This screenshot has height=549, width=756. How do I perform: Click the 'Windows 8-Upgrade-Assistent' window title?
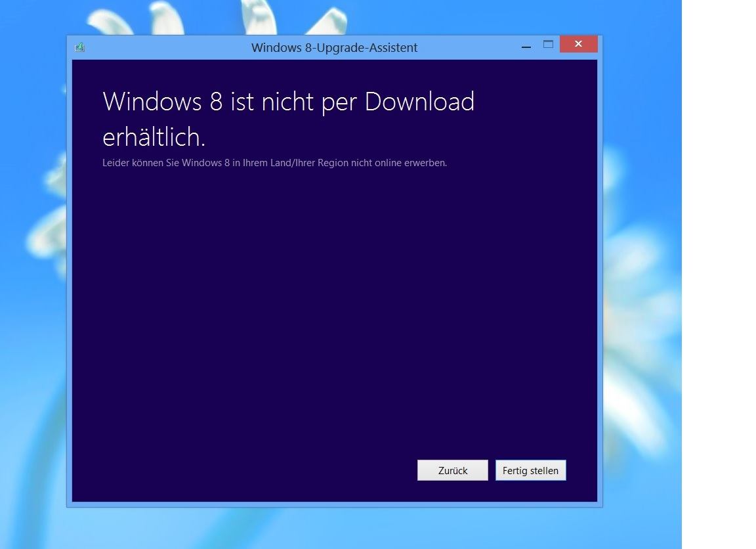click(x=334, y=48)
